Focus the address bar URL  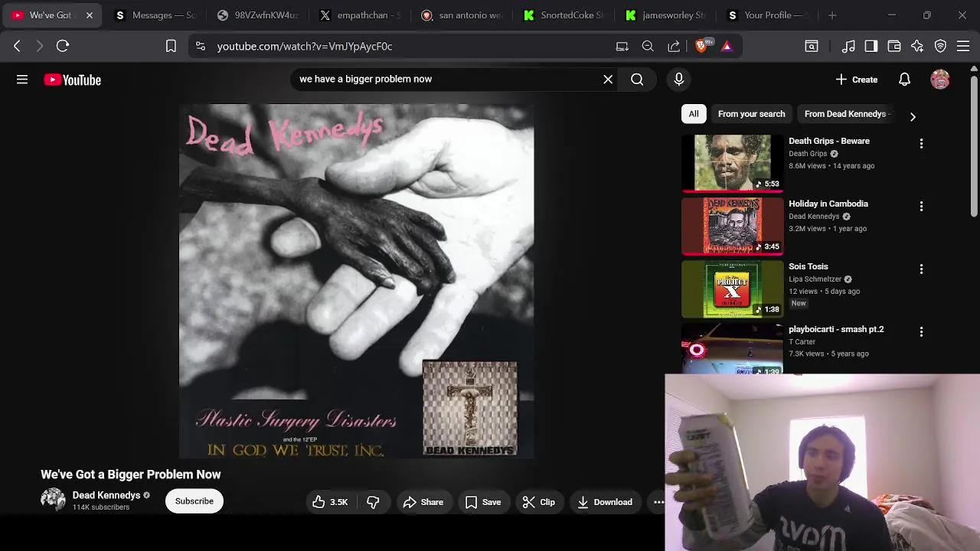click(x=304, y=46)
